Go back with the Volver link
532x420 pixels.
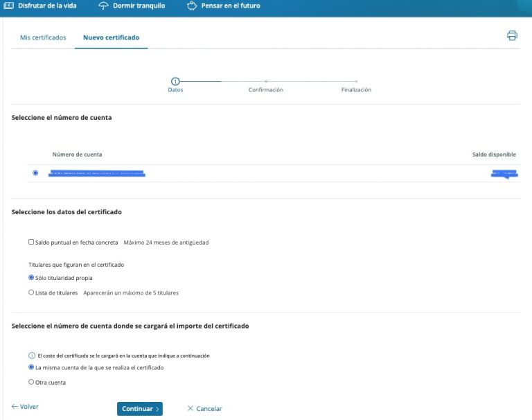coord(25,406)
